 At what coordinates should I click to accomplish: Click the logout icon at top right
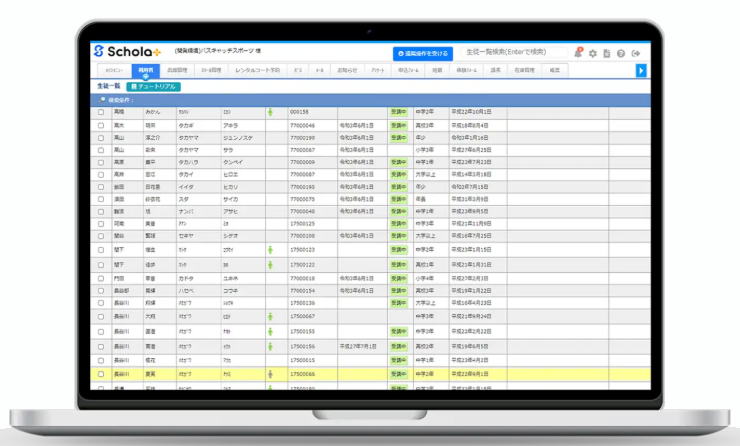point(636,53)
